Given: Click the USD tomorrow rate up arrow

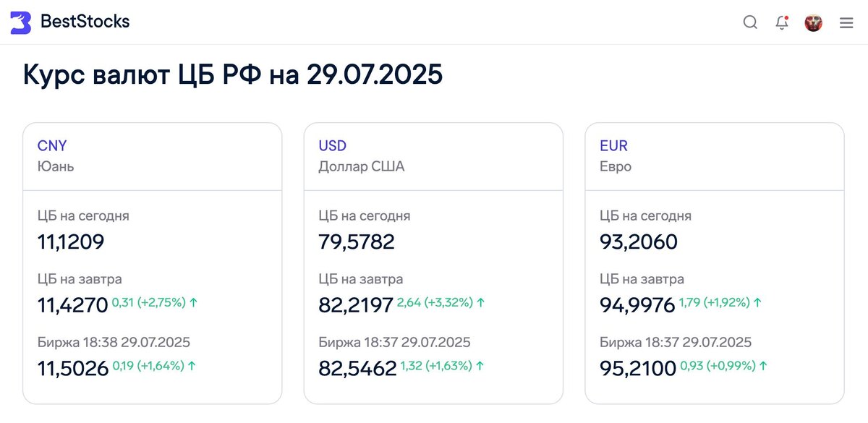Looking at the screenshot, I should pyautogui.click(x=480, y=302).
